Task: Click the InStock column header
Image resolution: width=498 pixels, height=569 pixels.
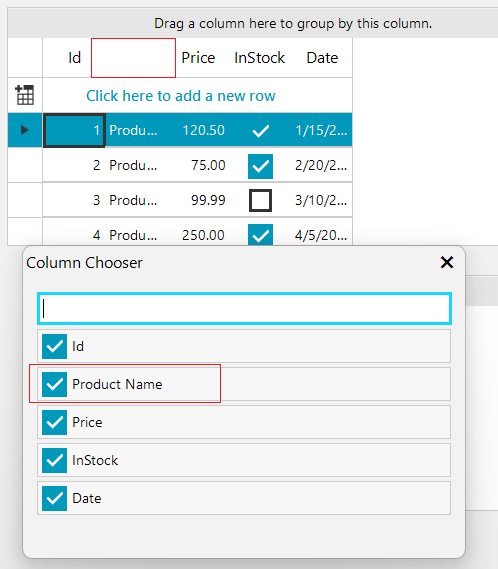Action: [260, 58]
